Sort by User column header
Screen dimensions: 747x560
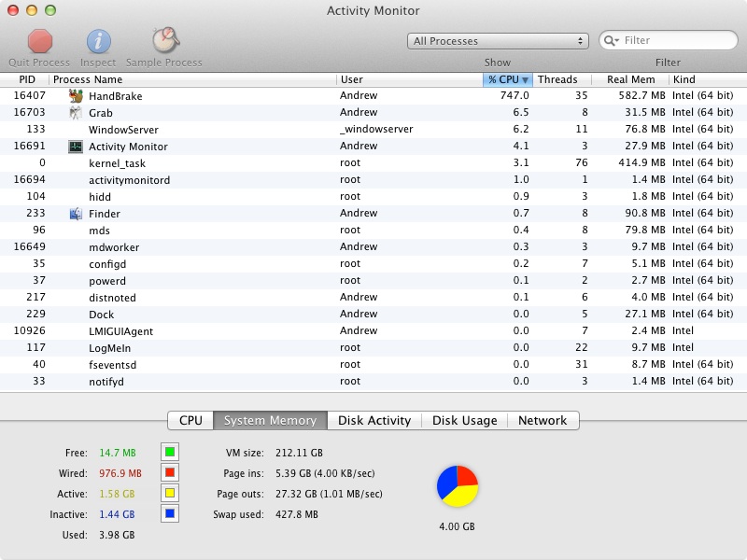410,79
